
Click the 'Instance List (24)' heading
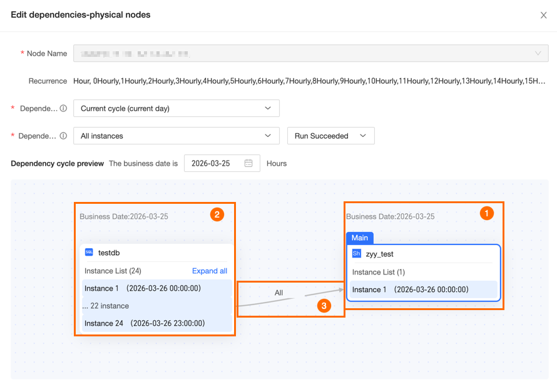(113, 271)
